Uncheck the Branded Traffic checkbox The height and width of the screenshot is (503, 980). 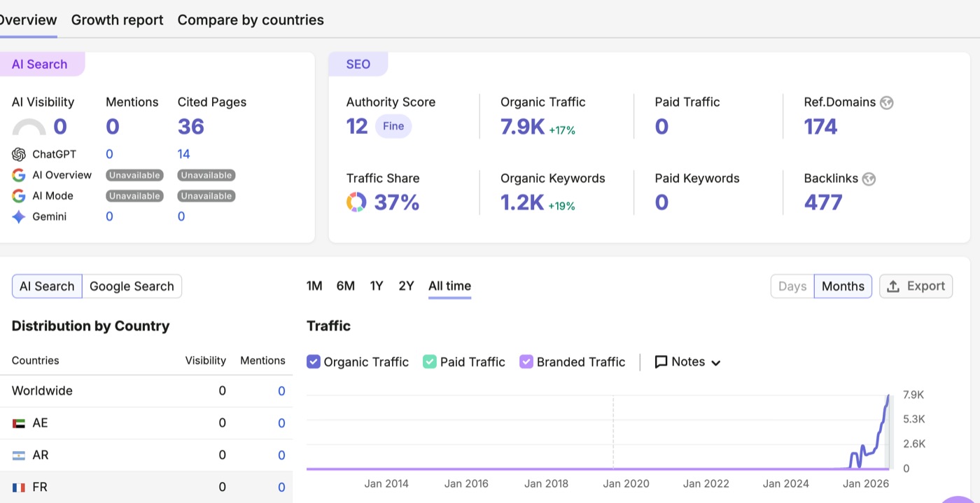pyautogui.click(x=526, y=361)
